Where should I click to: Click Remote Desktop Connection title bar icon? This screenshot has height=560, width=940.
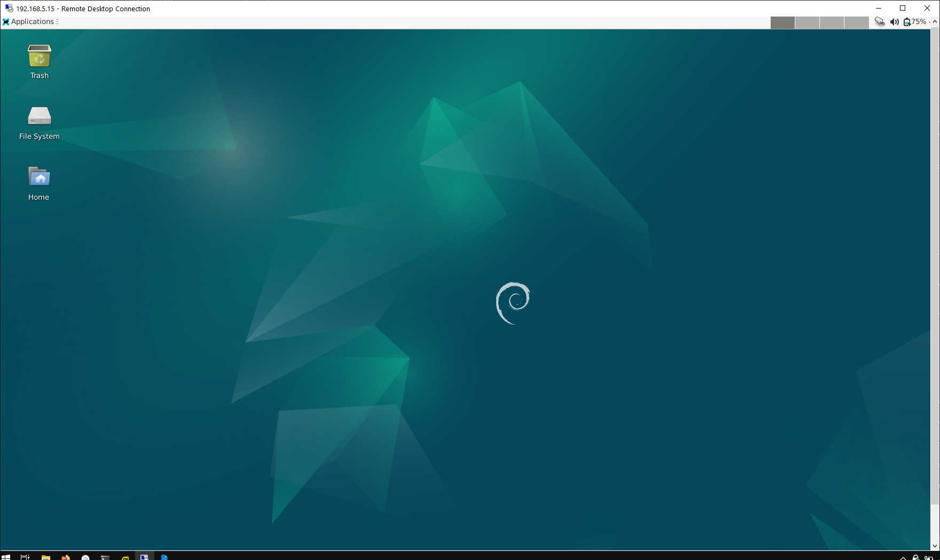point(9,9)
